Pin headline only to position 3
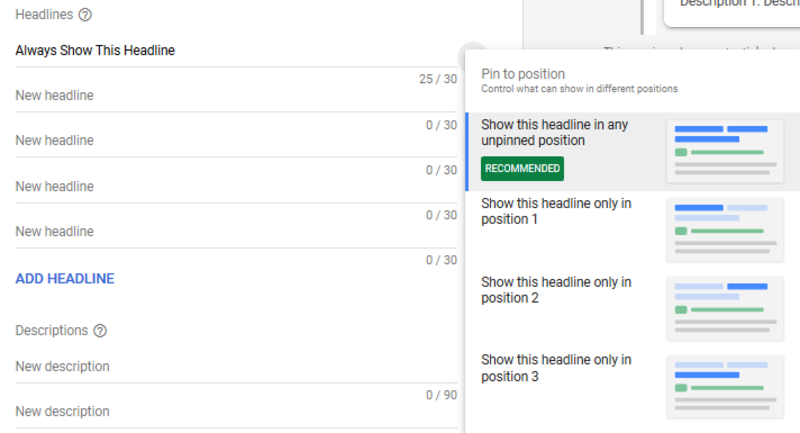800x433 pixels. click(555, 368)
